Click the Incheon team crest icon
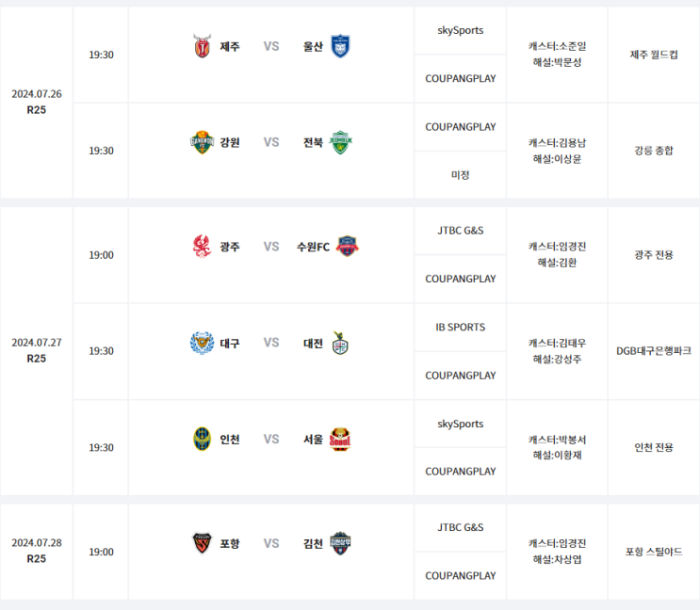The height and width of the screenshot is (610, 700). 202,439
